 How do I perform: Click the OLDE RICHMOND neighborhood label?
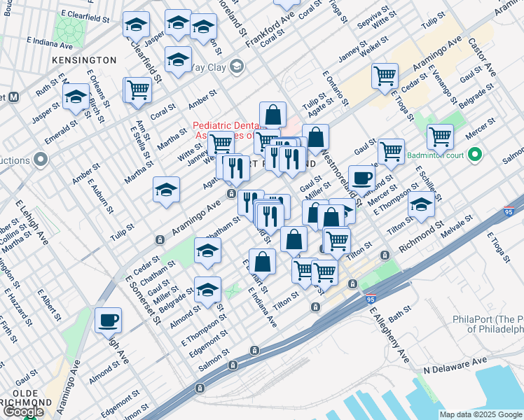(26, 398)
